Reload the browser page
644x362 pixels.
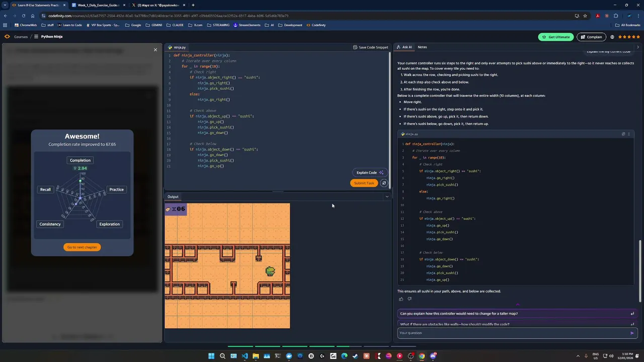click(x=23, y=16)
